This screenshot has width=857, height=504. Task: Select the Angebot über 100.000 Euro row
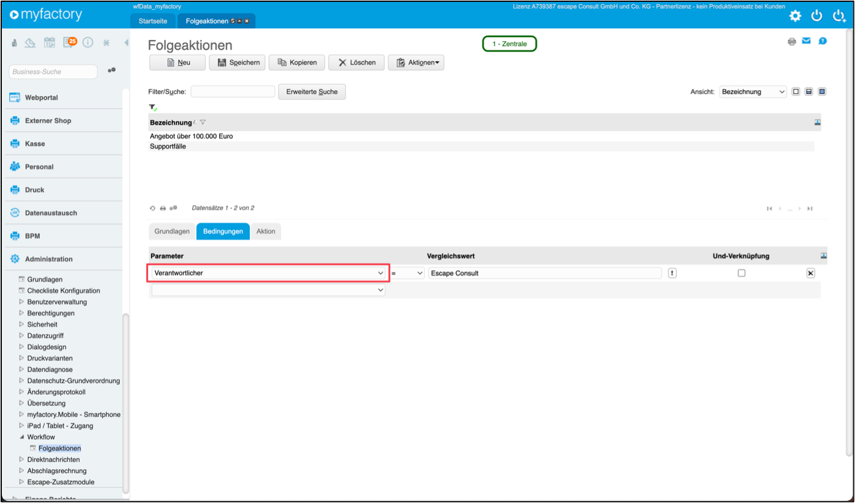click(482, 136)
